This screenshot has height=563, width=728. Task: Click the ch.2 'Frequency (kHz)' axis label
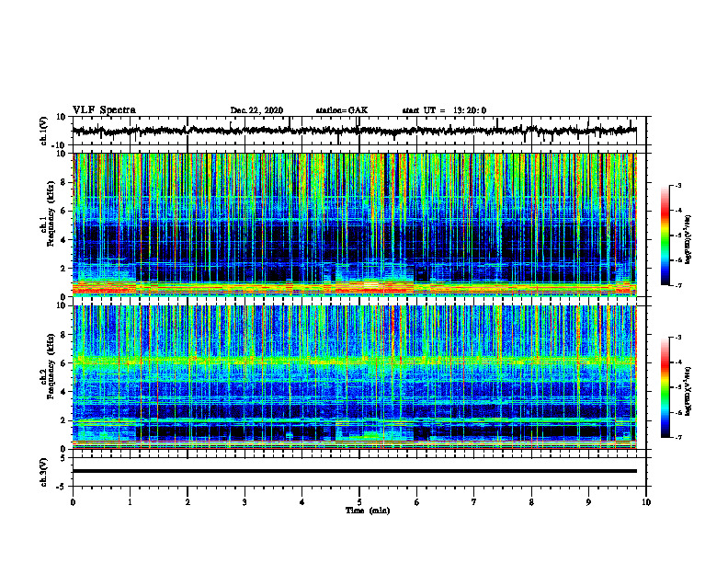(51, 366)
